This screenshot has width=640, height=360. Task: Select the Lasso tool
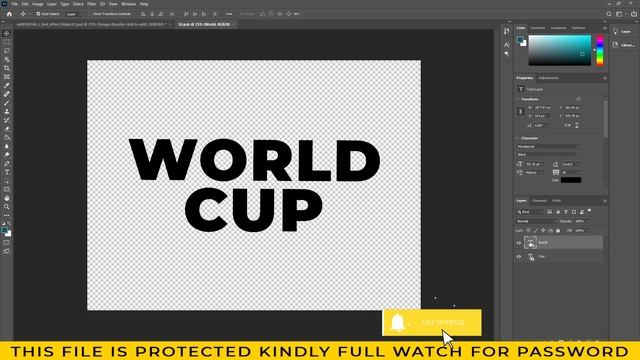(x=7, y=51)
